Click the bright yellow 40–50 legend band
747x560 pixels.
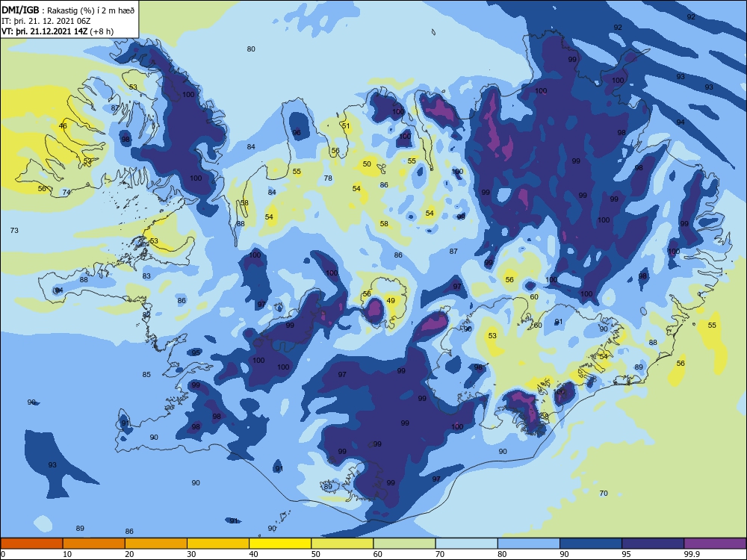click(280, 544)
